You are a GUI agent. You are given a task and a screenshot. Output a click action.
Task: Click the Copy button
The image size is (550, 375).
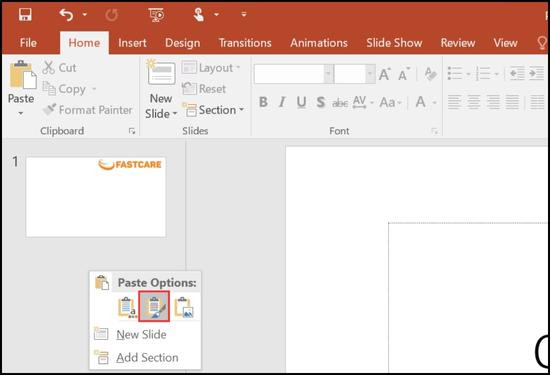point(64,89)
